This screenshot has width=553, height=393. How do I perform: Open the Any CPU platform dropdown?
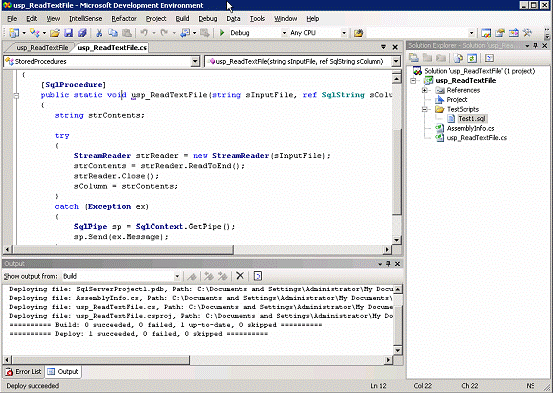tap(344, 33)
